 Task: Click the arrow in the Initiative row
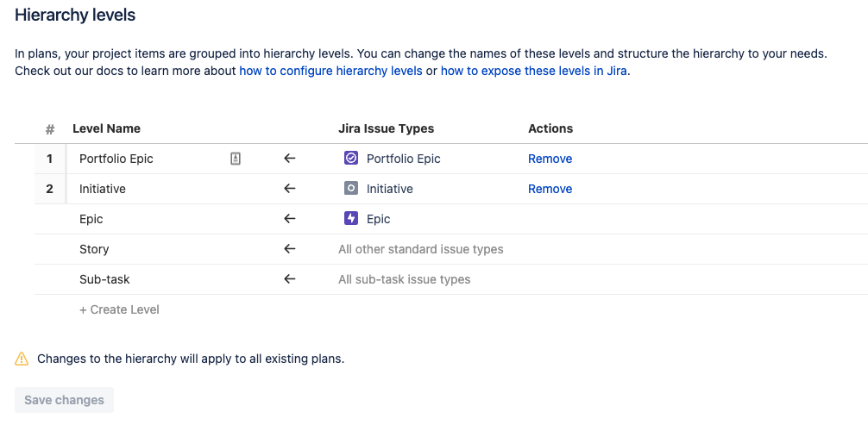point(290,189)
